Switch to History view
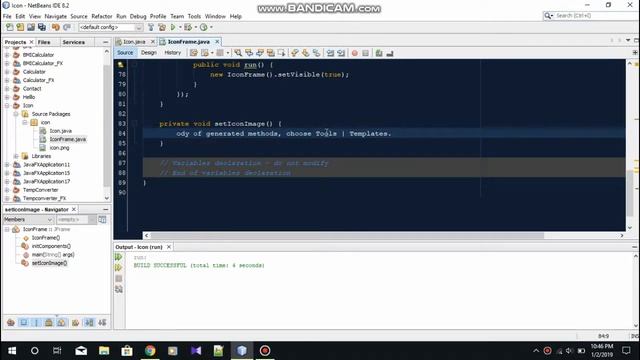Image resolution: width=640 pixels, height=360 pixels. (173, 53)
